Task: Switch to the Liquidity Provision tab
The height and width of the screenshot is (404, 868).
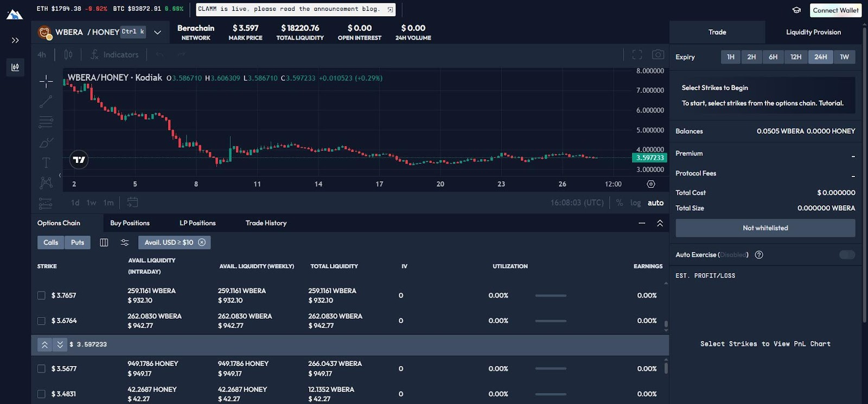Action: tap(813, 33)
